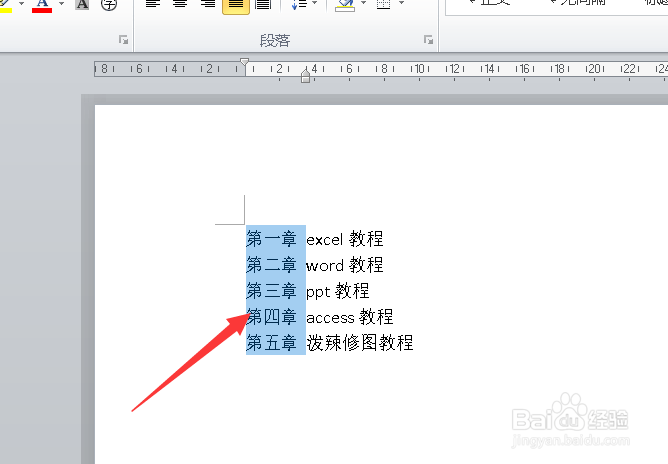
Task: Open the 段落 paragraph dialog launcher
Action: pos(428,40)
